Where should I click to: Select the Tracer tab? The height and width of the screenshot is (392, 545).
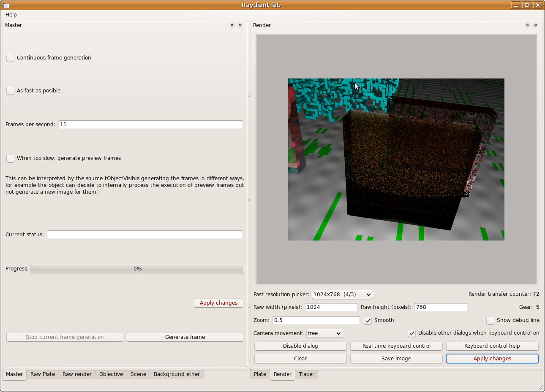point(306,374)
